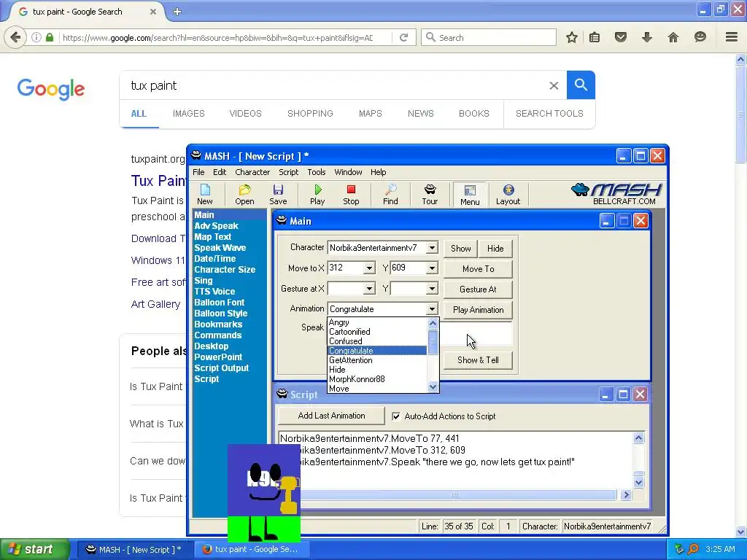The width and height of the screenshot is (747, 560).
Task: Open a new Firefox tab with plus
Action: (x=177, y=12)
